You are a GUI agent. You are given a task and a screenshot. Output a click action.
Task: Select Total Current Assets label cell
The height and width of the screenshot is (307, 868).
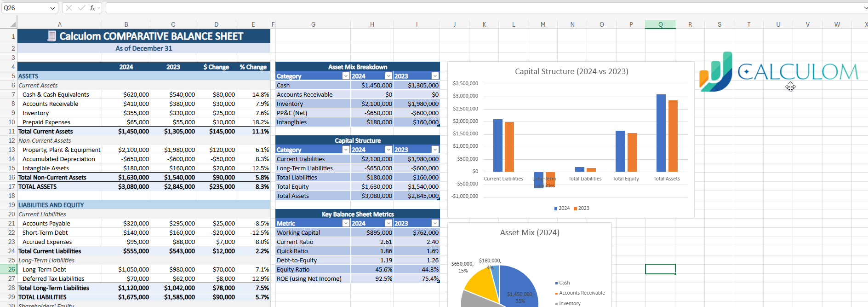point(60,131)
